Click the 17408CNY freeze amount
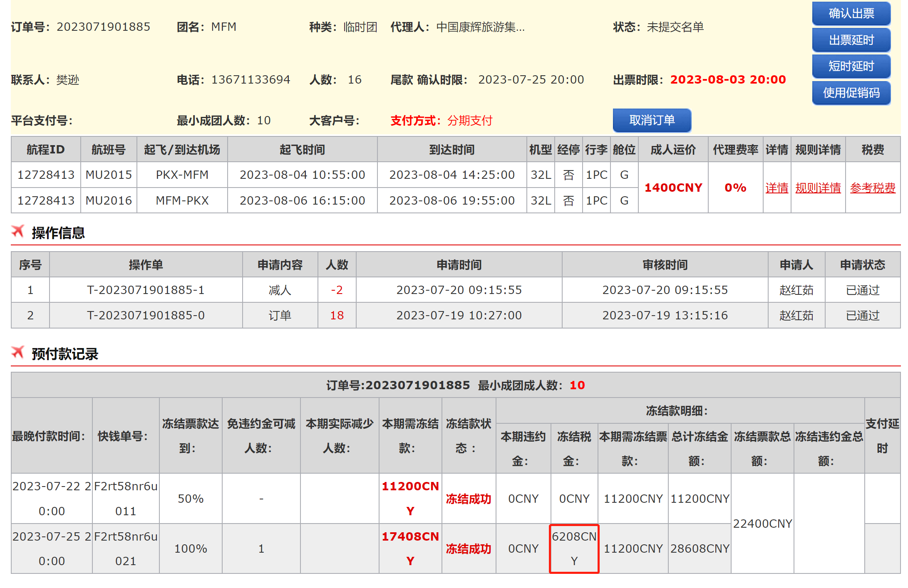Screen dimensions: 908x588 click(x=410, y=548)
